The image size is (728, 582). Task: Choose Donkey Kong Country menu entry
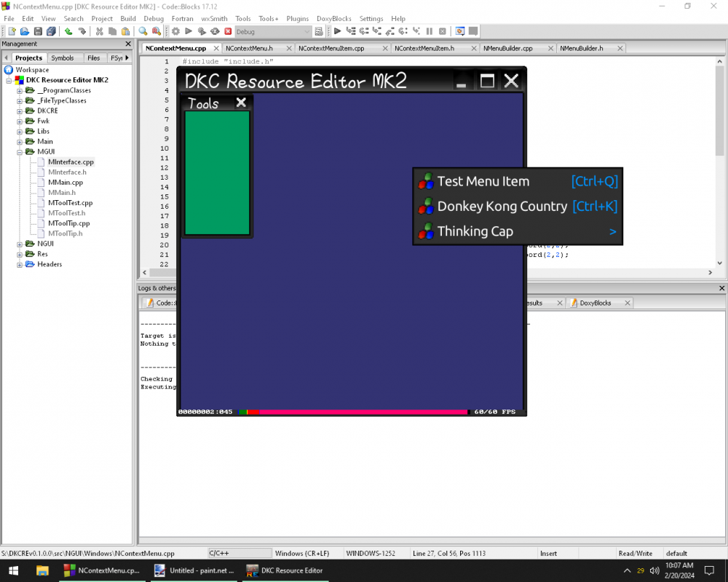502,207
